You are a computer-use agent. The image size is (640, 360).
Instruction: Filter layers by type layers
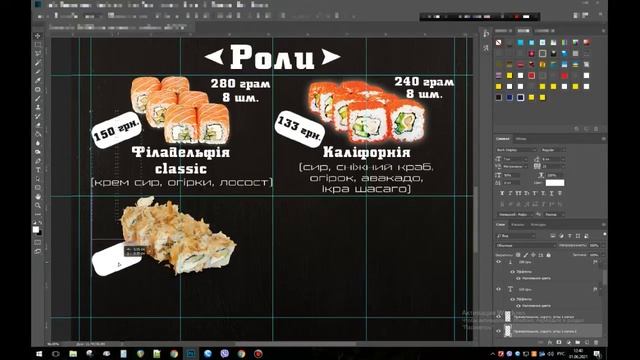point(570,236)
